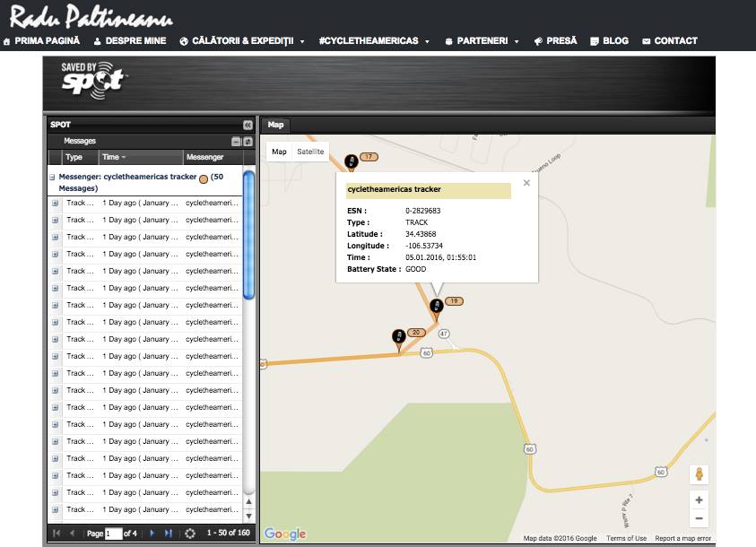
Task: Click the minus icon in Messages header
Action: pos(237,142)
